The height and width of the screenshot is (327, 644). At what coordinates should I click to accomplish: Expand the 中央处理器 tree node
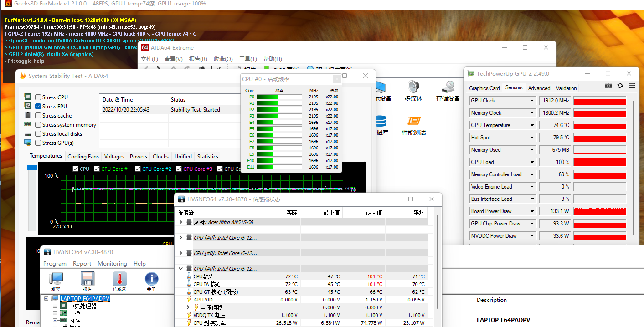(55, 306)
